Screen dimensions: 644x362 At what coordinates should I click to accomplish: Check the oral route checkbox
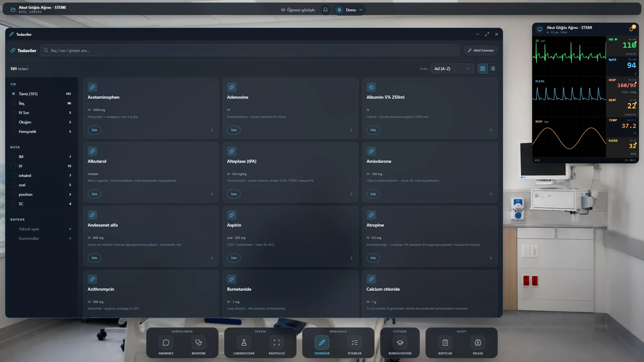point(14,185)
